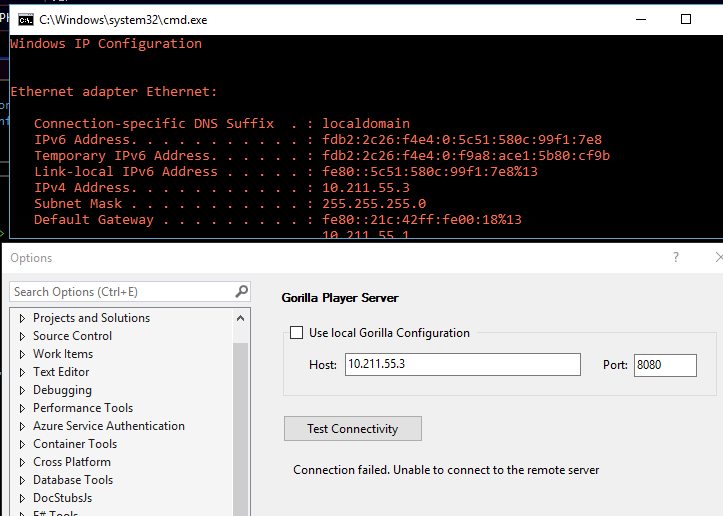Click the Gorilla Player Server heading
723x516 pixels.
340,298
